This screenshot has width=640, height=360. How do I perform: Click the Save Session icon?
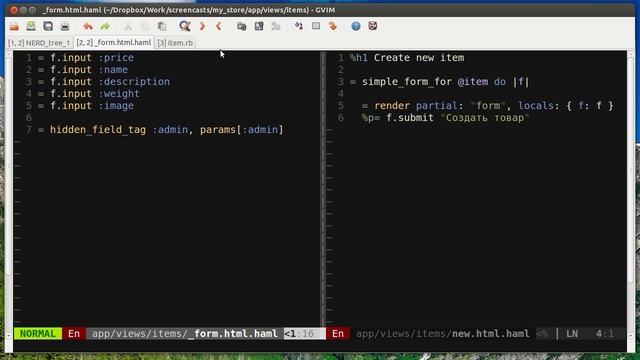point(259,27)
